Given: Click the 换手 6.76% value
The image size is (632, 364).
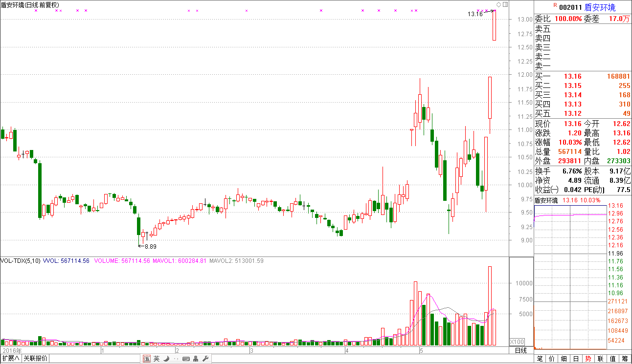Looking at the screenshot, I should click(572, 171).
